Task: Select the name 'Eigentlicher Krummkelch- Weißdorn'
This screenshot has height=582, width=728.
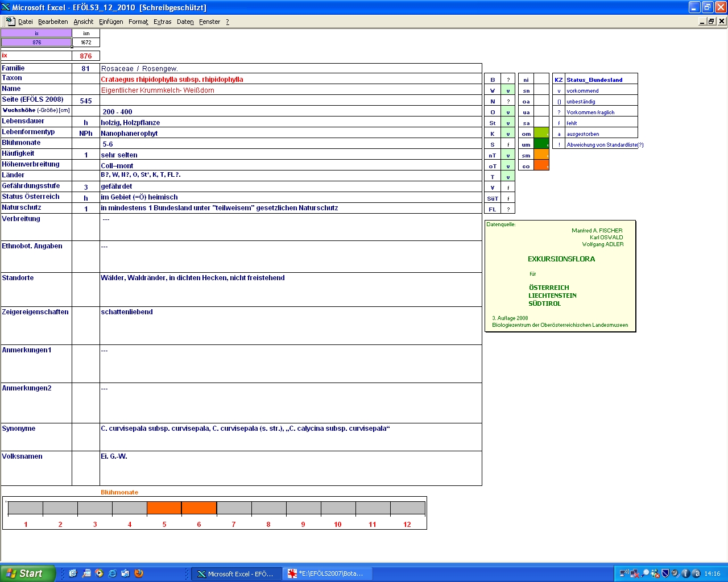Action: click(x=158, y=90)
